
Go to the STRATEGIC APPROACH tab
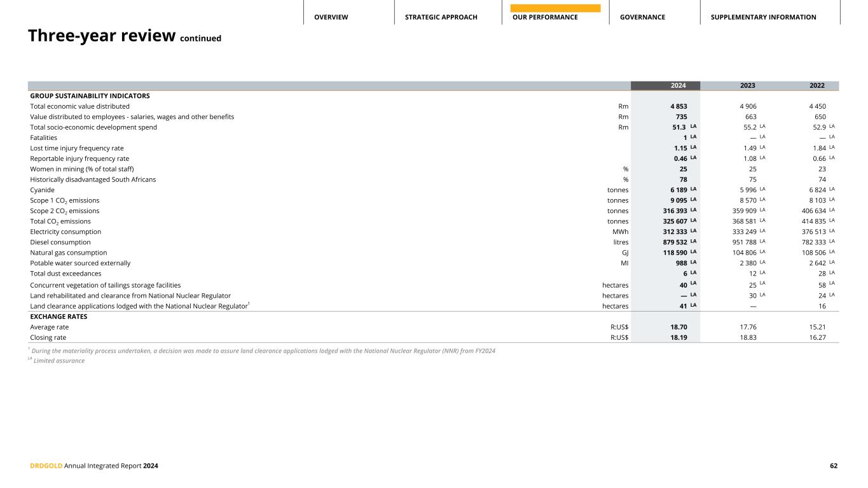(441, 17)
